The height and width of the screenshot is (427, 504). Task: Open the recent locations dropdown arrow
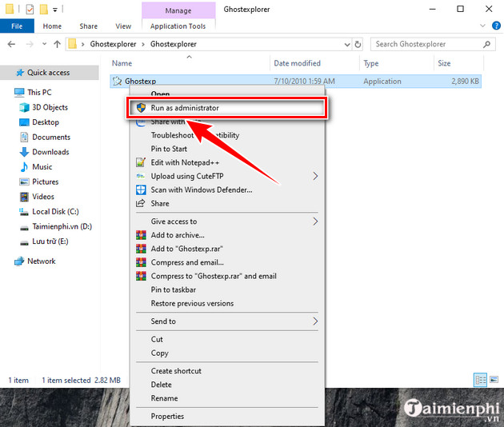[44, 44]
